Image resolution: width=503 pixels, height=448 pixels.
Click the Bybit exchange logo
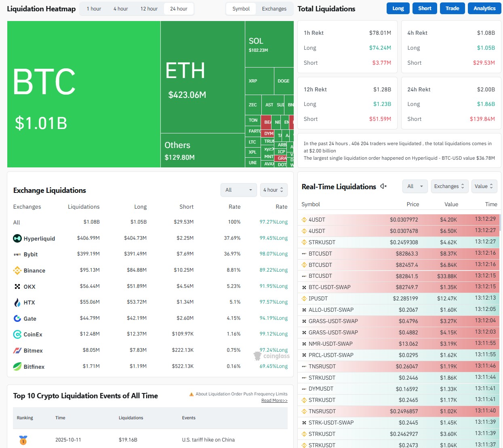pyautogui.click(x=17, y=254)
